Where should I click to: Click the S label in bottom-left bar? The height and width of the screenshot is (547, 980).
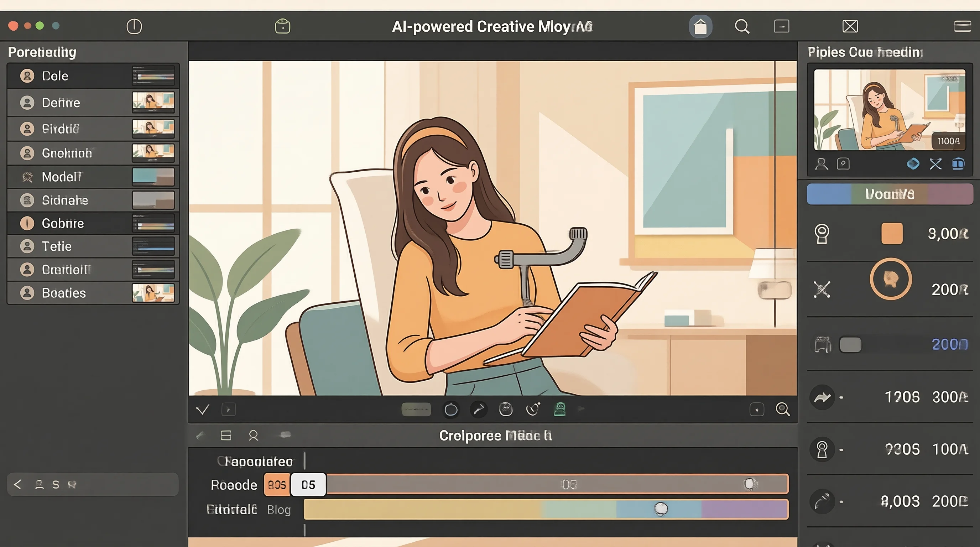pyautogui.click(x=56, y=485)
